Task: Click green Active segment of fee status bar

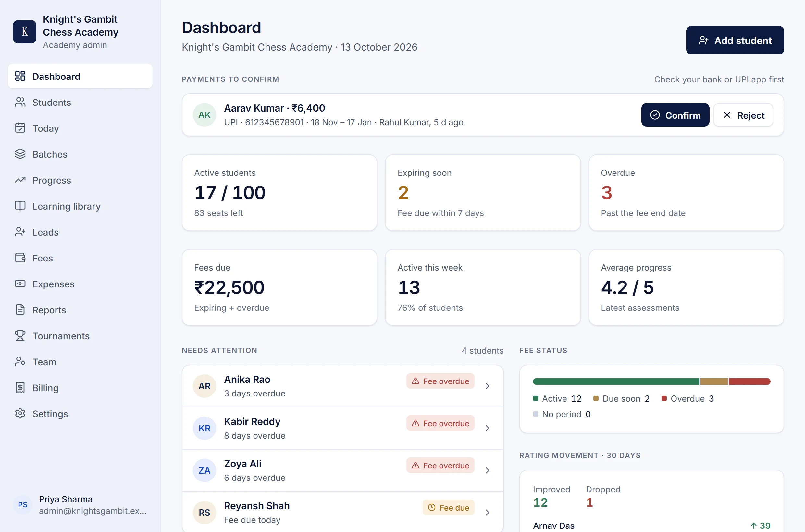Action: point(616,382)
